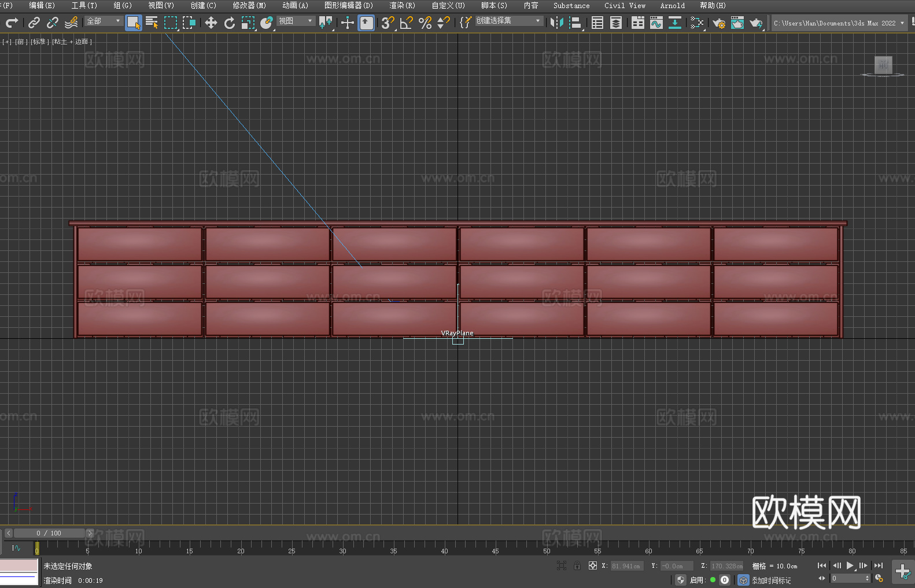This screenshot has height=588, width=915.
Task: Click the Render Production teapot icon
Action: (x=756, y=23)
